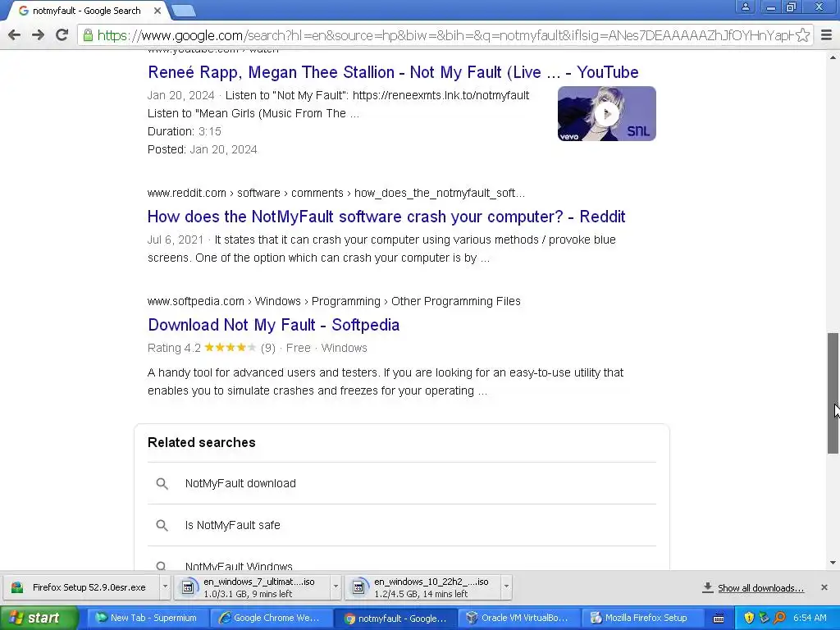This screenshot has width=840, height=630.
Task: Select the notmyfault - Google Search tab
Action: click(x=86, y=11)
